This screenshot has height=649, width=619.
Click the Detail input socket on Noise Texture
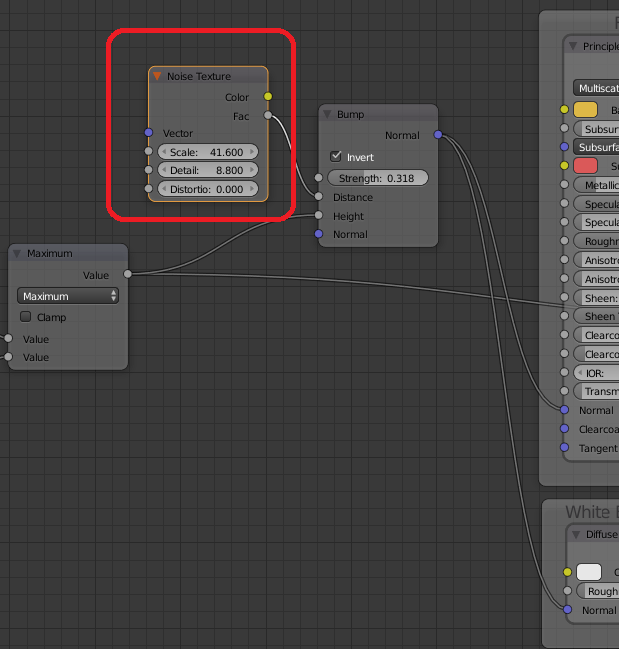tap(149, 170)
